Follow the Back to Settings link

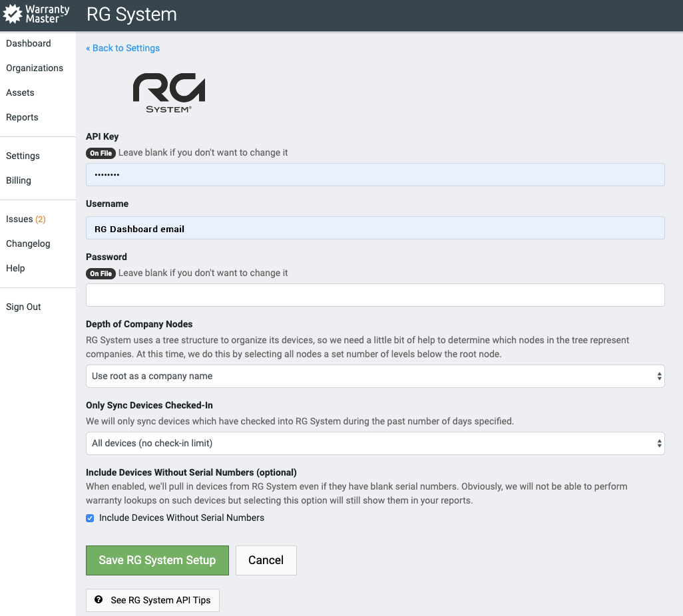123,48
